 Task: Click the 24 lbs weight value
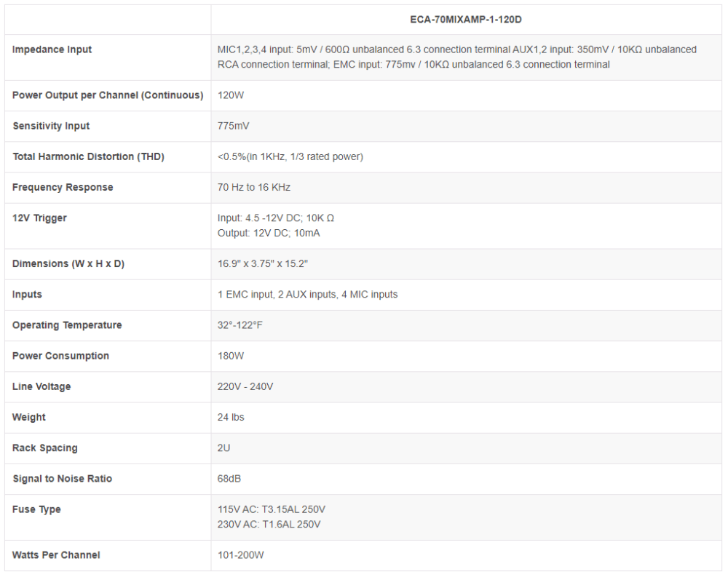coord(231,418)
